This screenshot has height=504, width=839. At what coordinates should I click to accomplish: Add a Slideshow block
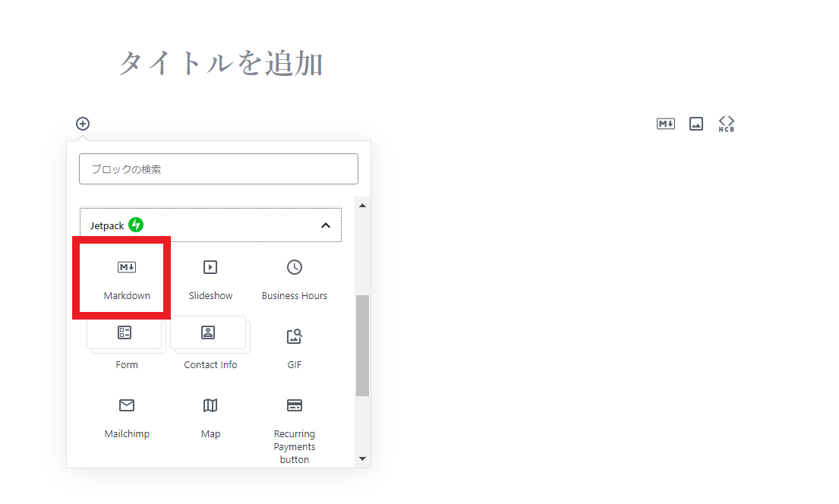click(x=210, y=279)
